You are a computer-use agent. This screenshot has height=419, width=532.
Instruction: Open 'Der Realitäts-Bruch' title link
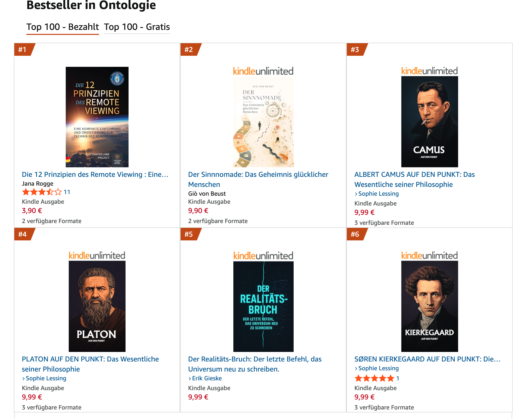[x=255, y=364]
